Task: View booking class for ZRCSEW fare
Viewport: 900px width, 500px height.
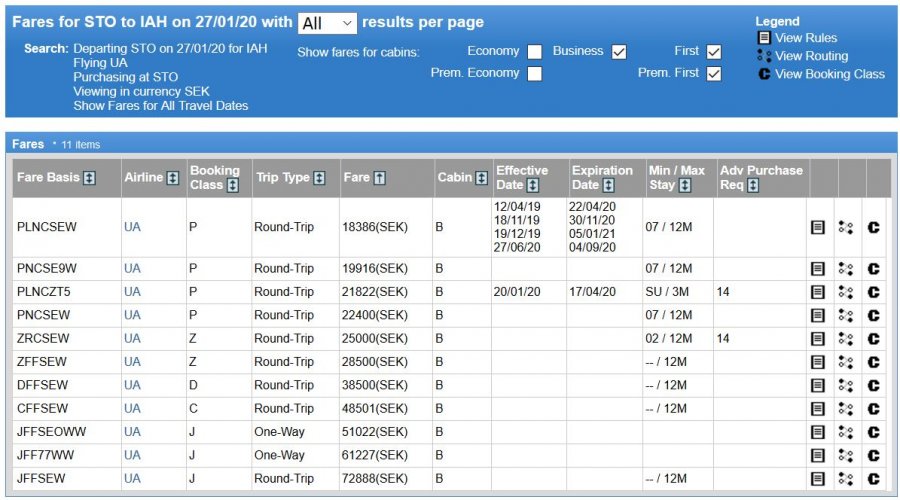Action: pyautogui.click(x=873, y=339)
